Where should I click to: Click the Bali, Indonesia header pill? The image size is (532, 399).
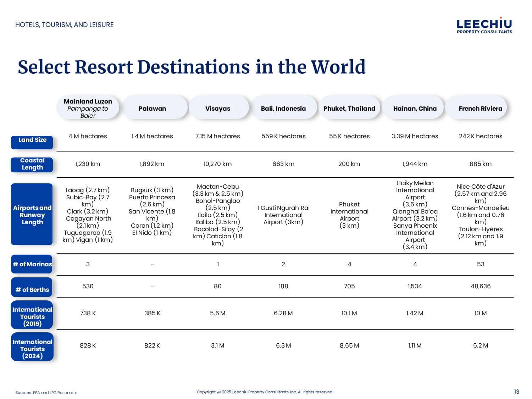point(283,108)
